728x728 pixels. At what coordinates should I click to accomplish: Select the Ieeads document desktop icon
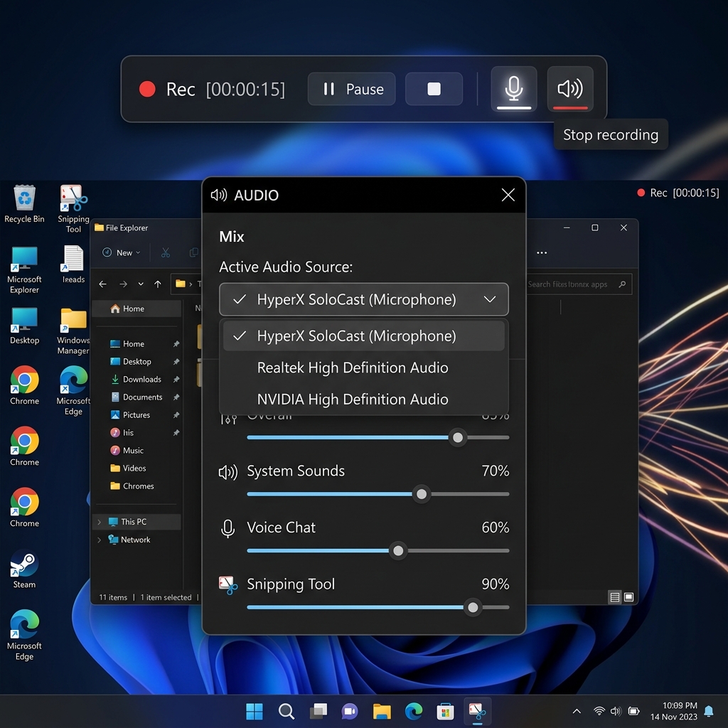tap(73, 264)
